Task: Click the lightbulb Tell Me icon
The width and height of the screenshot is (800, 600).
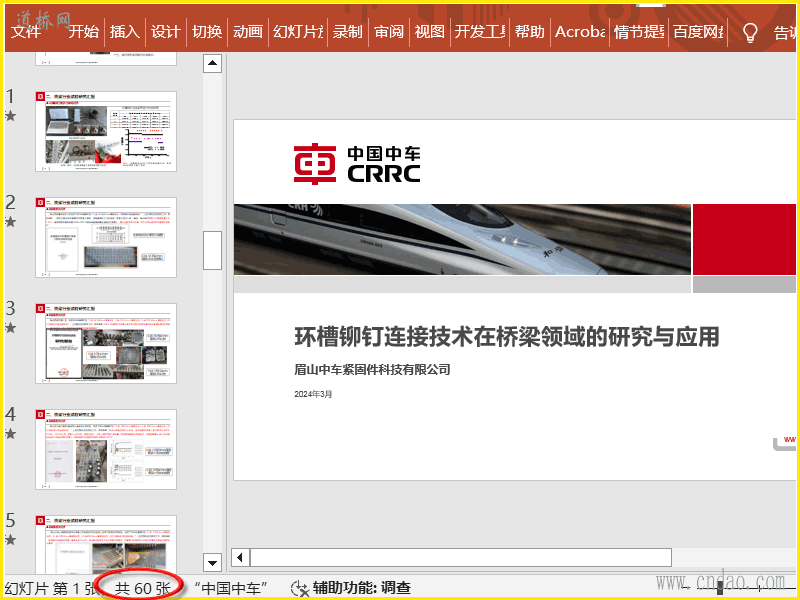Action: click(749, 32)
